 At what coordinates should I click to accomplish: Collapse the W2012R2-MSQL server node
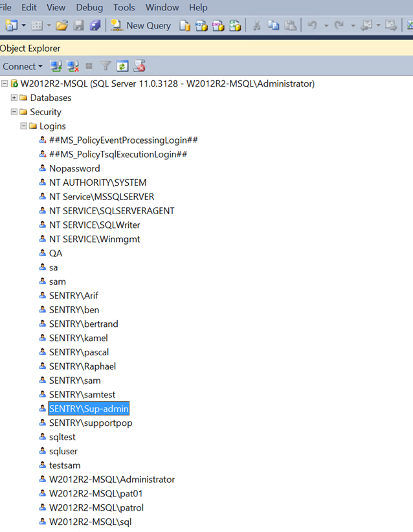point(5,83)
